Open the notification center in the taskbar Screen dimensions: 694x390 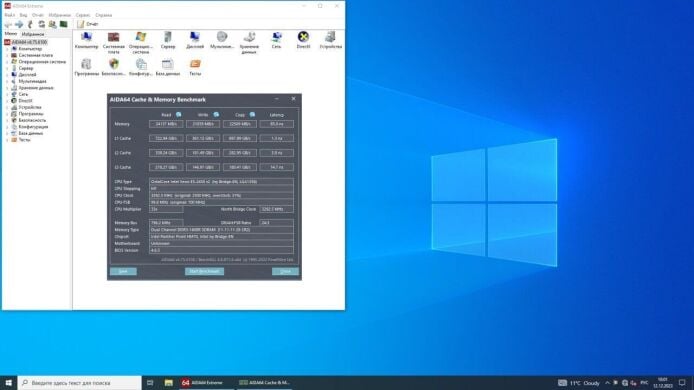coord(682,382)
